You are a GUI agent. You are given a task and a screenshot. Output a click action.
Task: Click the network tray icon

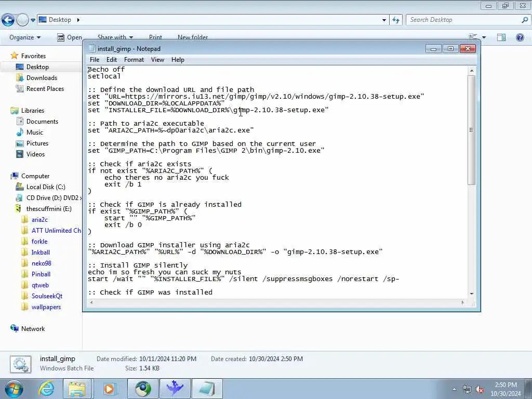pyautogui.click(x=467, y=390)
